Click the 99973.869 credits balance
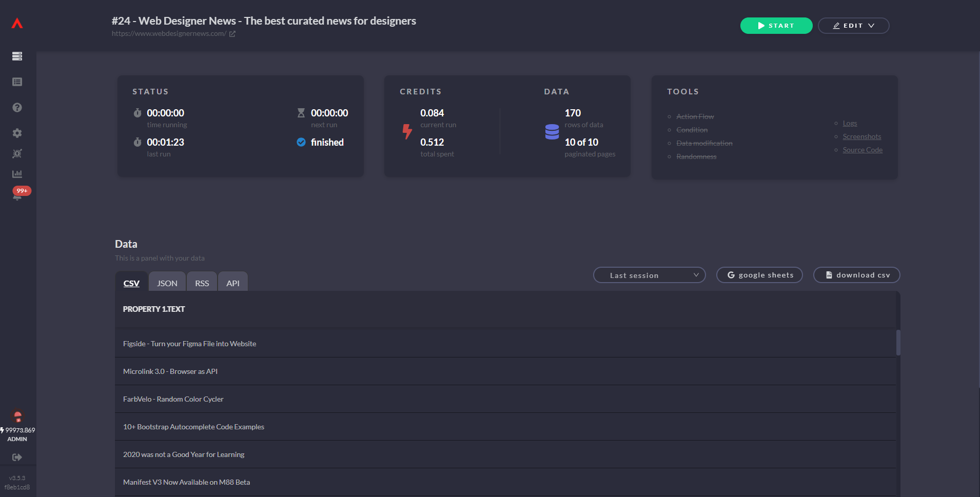This screenshot has width=980, height=497. (x=18, y=430)
